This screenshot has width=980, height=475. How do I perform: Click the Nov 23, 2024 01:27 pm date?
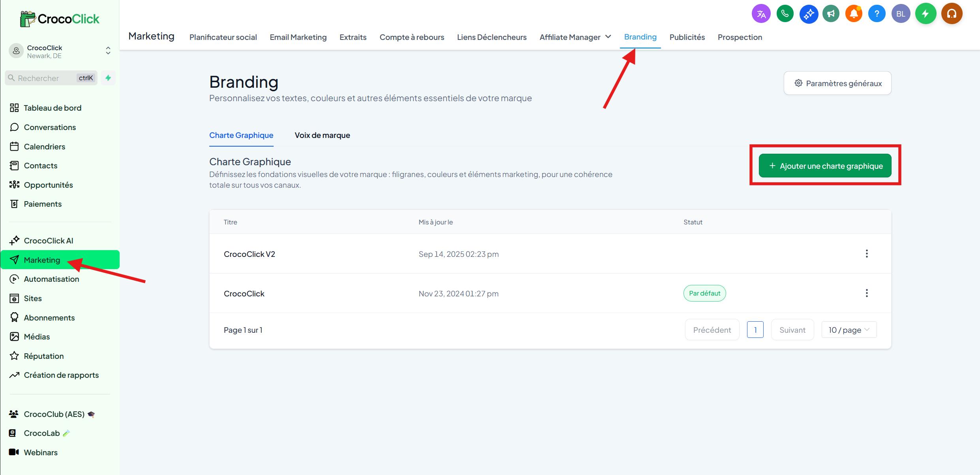(458, 294)
